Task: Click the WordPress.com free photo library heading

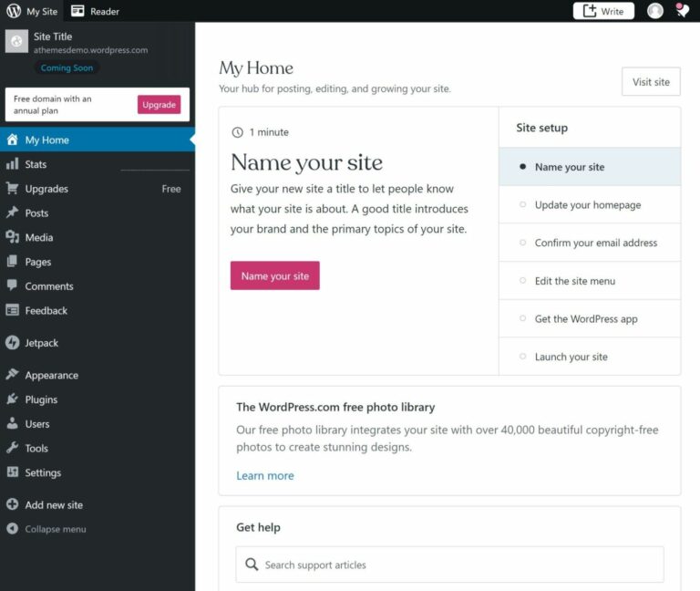Action: pyautogui.click(x=335, y=407)
